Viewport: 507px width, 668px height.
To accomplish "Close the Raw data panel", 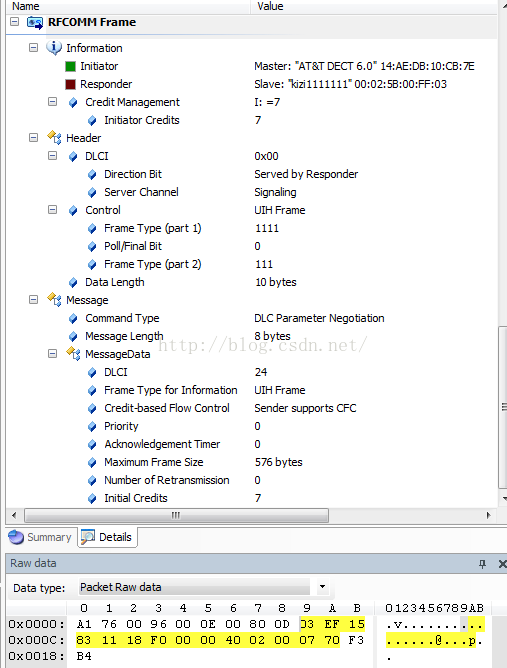I will (x=502, y=564).
